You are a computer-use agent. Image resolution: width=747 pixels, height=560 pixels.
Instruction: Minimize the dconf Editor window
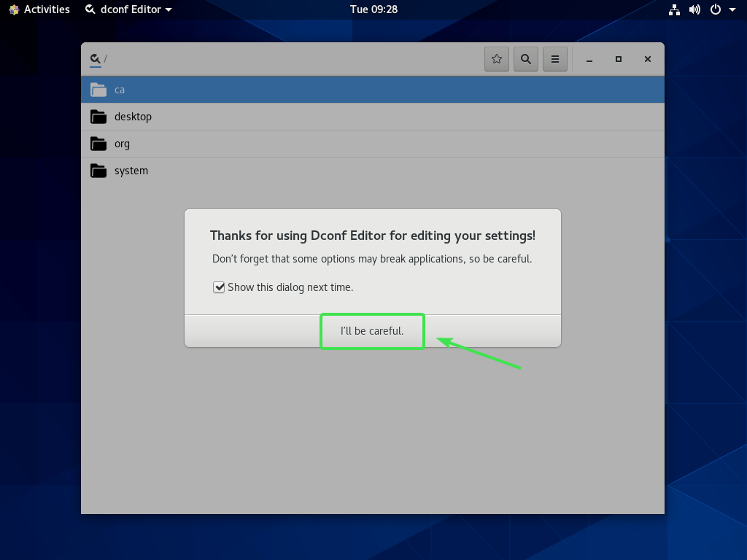pos(589,60)
